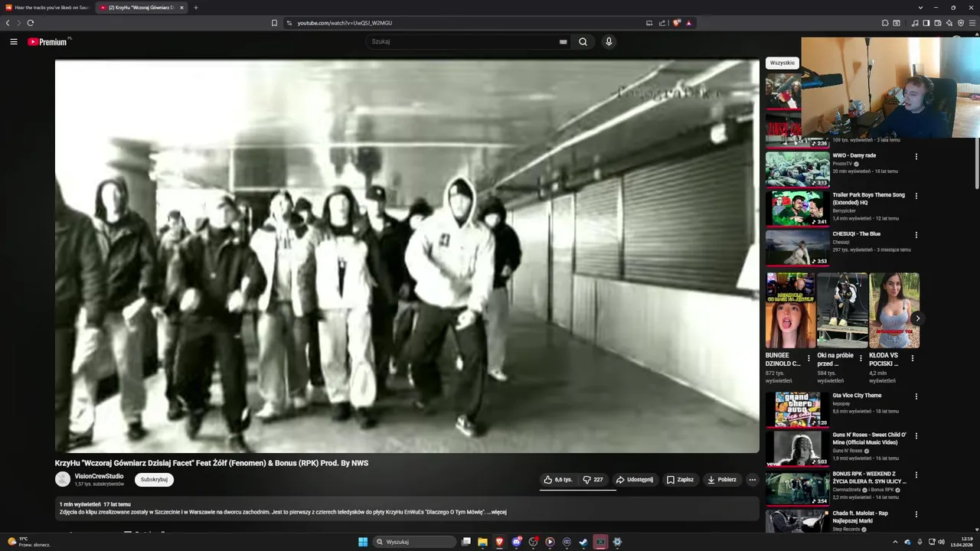Open Discord from the taskbar
980x551 pixels.
click(517, 542)
